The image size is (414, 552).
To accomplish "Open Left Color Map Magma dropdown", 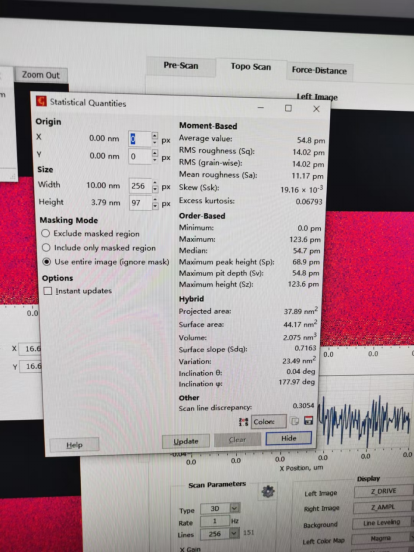I will click(x=382, y=538).
